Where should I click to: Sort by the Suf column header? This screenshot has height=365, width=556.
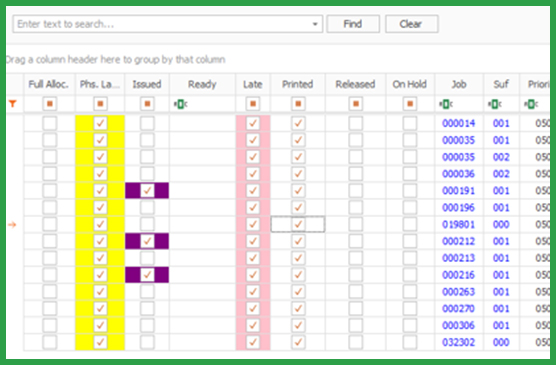pyautogui.click(x=501, y=84)
